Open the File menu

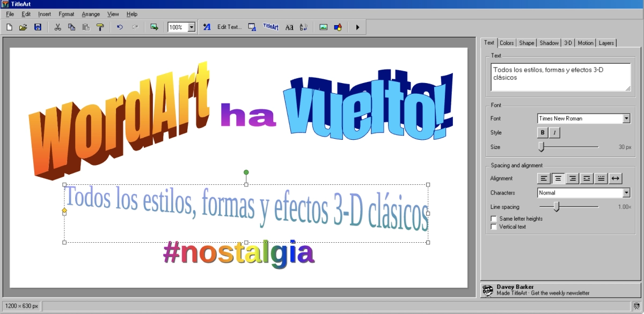click(10, 14)
